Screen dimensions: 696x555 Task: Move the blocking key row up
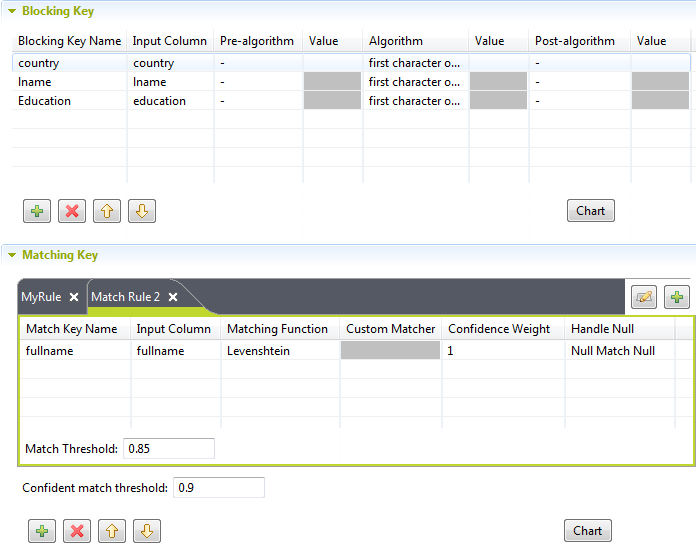[x=106, y=211]
